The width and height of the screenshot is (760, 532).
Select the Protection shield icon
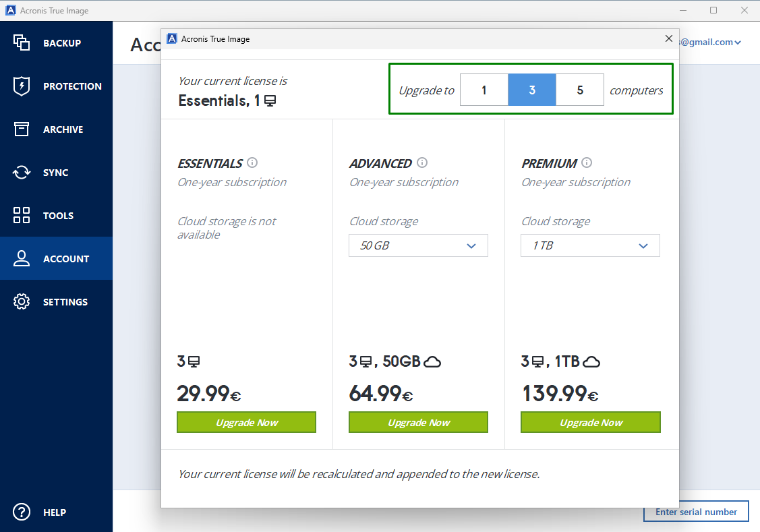point(22,86)
